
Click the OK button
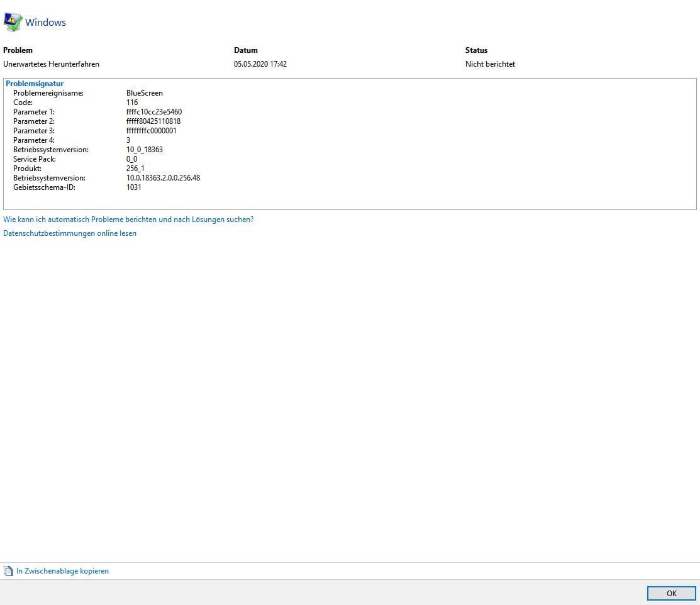(x=671, y=594)
